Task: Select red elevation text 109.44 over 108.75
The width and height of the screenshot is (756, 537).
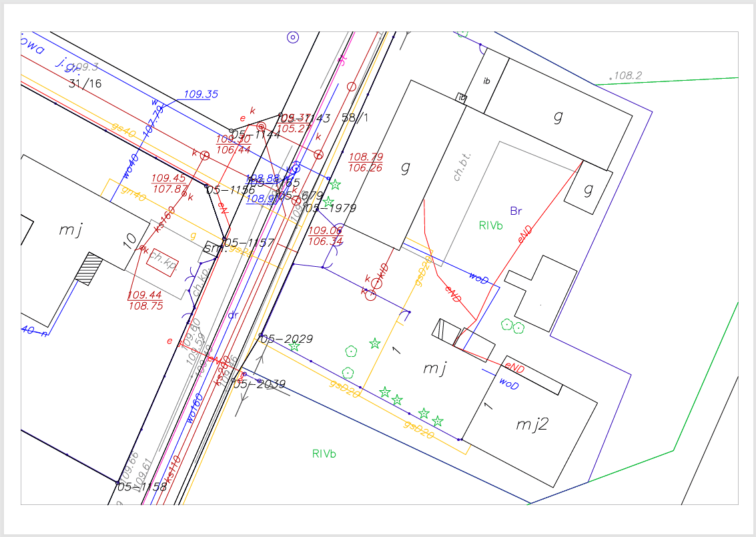Action: point(145,300)
